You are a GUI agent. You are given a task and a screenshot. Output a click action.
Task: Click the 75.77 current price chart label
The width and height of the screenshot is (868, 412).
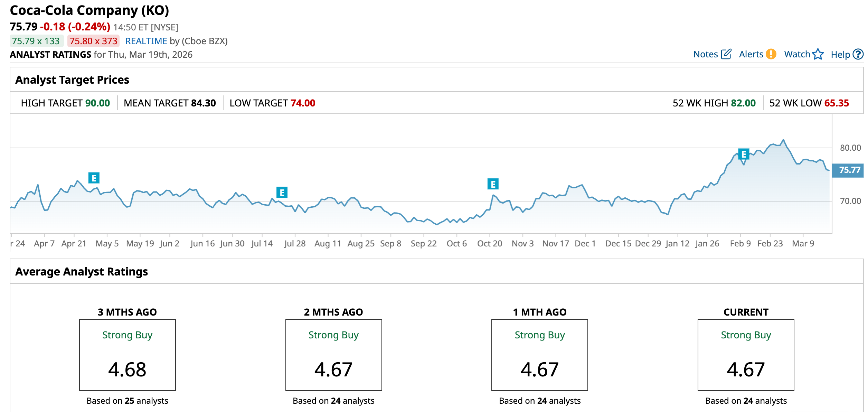tap(849, 170)
